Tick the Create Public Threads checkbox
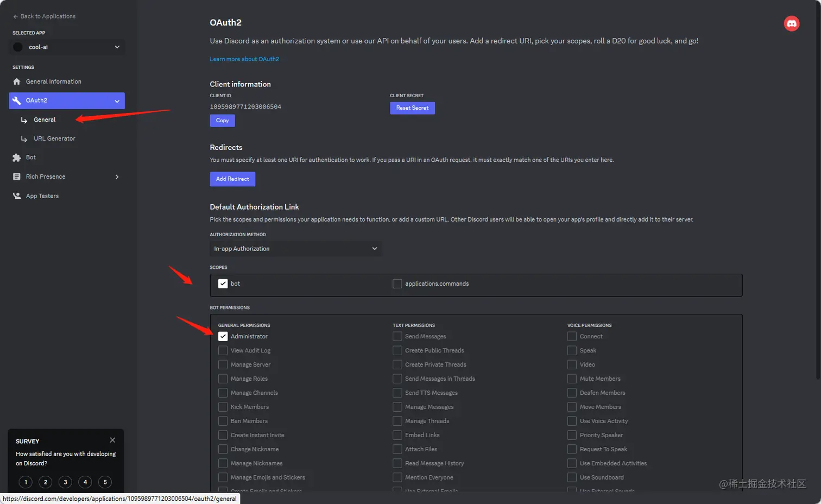Image resolution: width=821 pixels, height=504 pixels. click(x=397, y=350)
